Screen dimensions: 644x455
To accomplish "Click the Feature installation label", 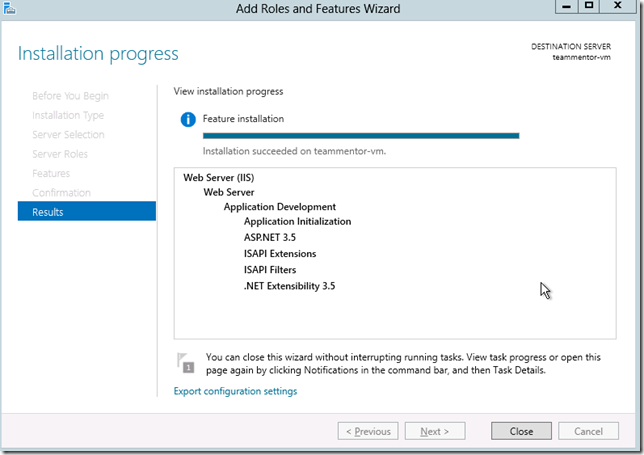I will [x=243, y=119].
